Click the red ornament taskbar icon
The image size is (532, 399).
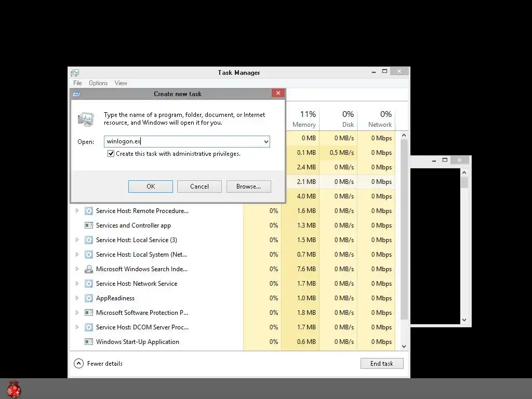(14, 389)
